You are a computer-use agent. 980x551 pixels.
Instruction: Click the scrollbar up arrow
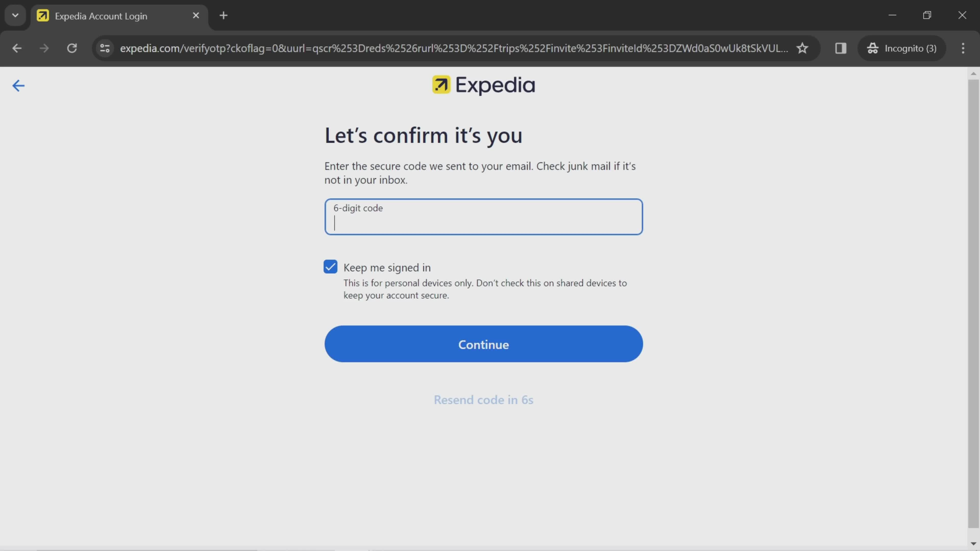tap(973, 73)
